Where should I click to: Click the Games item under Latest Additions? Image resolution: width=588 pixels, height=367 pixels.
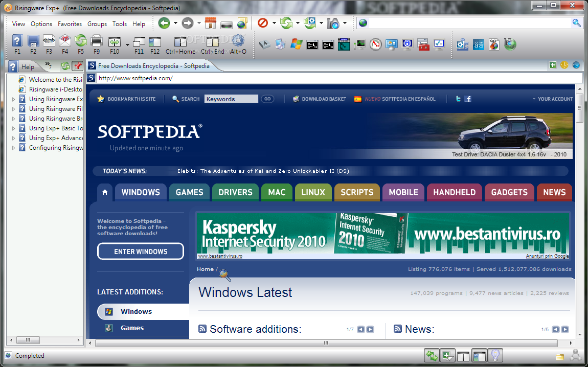[x=132, y=328]
